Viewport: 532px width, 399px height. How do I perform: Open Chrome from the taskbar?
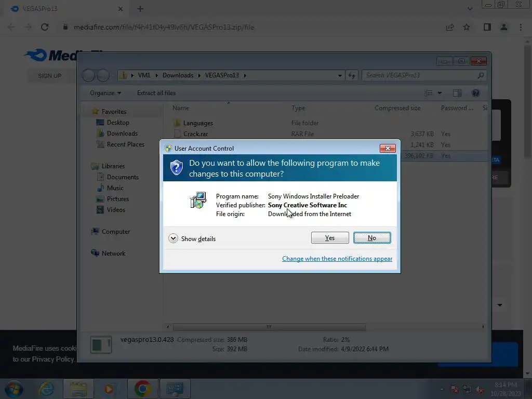[x=142, y=389]
